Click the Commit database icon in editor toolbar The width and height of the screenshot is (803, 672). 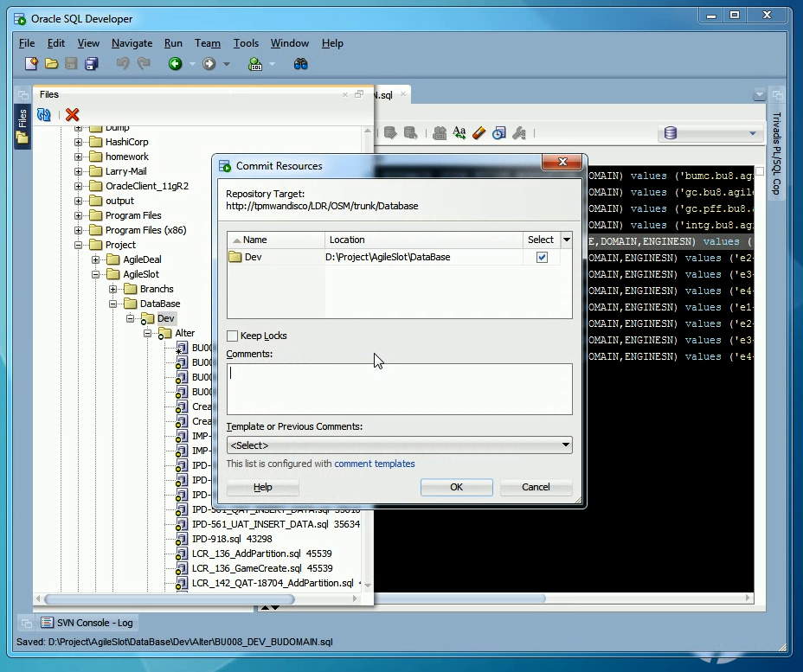390,133
